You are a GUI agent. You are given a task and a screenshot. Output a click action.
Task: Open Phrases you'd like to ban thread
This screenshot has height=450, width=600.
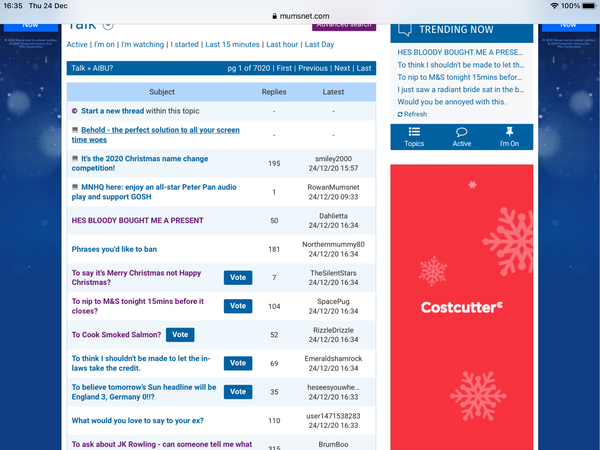tap(114, 249)
